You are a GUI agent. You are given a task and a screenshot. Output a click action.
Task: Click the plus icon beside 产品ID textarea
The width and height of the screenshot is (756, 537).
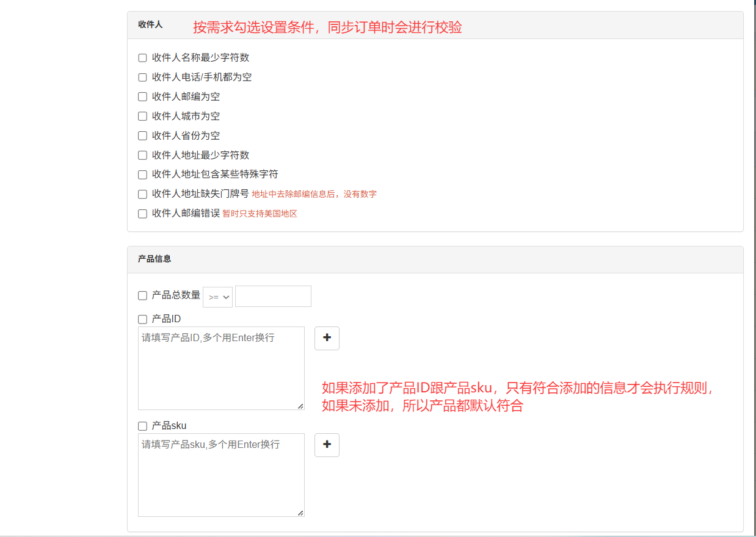[x=327, y=338]
